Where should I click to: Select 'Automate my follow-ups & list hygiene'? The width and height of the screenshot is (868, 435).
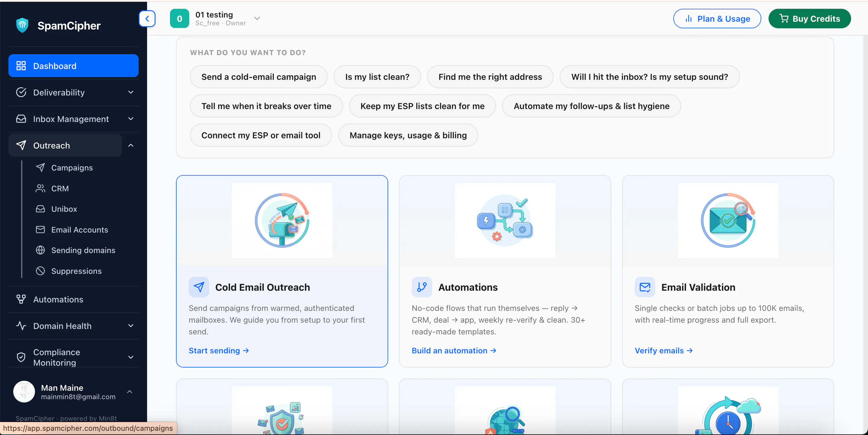pyautogui.click(x=592, y=106)
